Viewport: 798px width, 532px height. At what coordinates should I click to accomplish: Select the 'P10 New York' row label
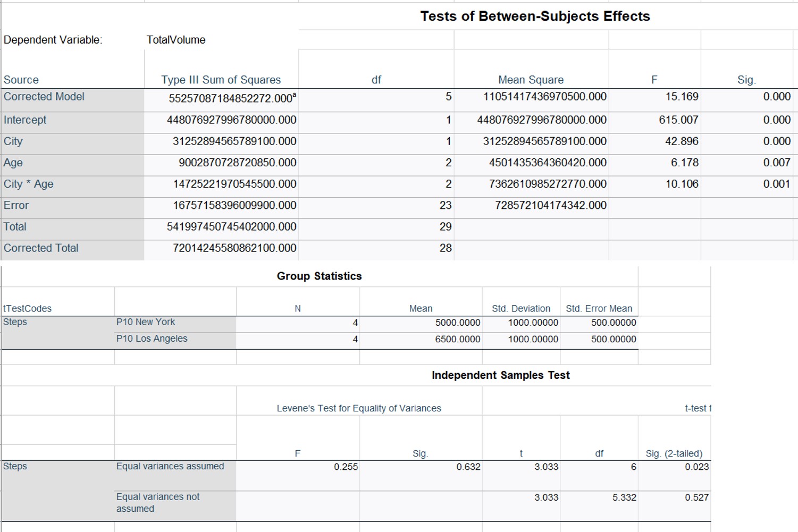pos(146,322)
